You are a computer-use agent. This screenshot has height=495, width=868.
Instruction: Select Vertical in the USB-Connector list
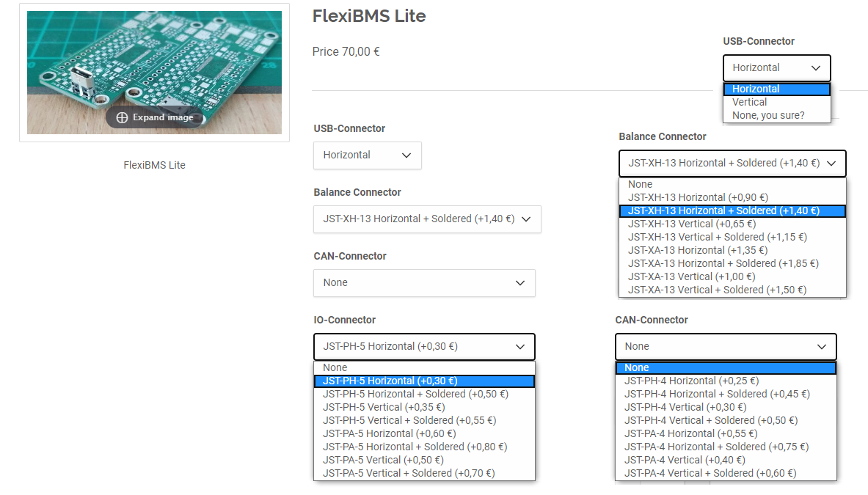point(750,103)
